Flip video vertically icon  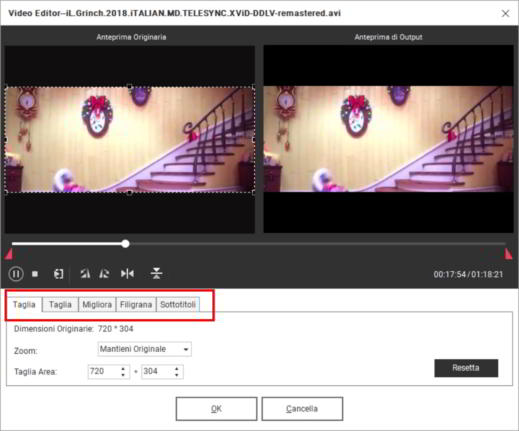(x=156, y=273)
